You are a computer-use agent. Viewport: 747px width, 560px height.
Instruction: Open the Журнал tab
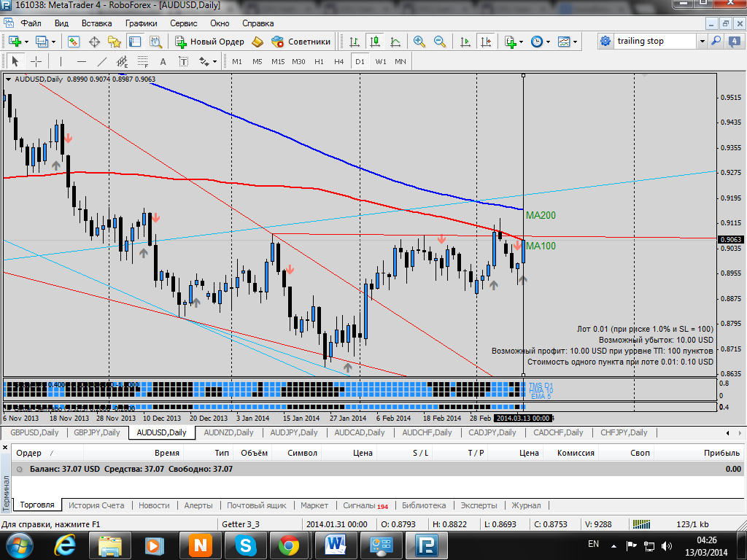click(526, 505)
